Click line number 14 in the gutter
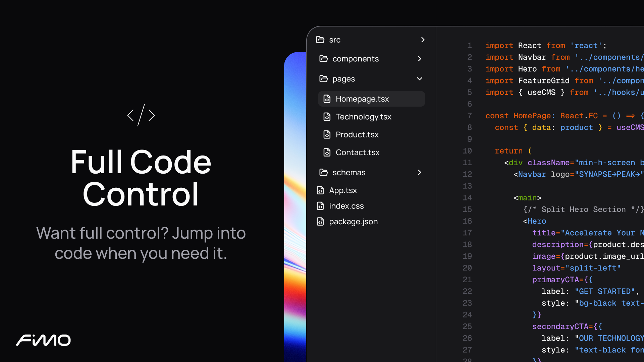The height and width of the screenshot is (362, 644). pos(467,198)
